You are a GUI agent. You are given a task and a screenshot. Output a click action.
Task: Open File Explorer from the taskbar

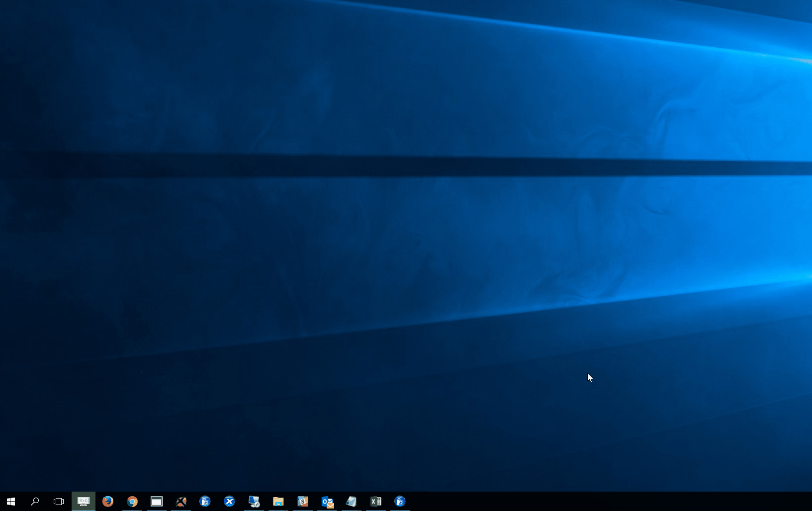tap(278, 502)
